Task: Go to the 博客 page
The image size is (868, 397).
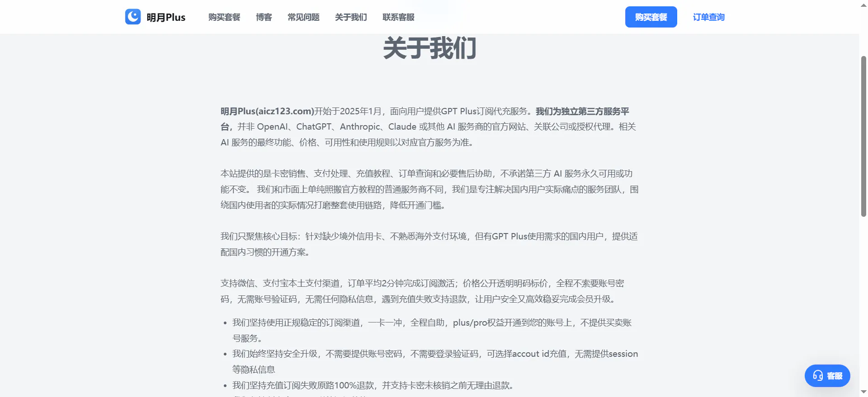Action: coord(264,17)
